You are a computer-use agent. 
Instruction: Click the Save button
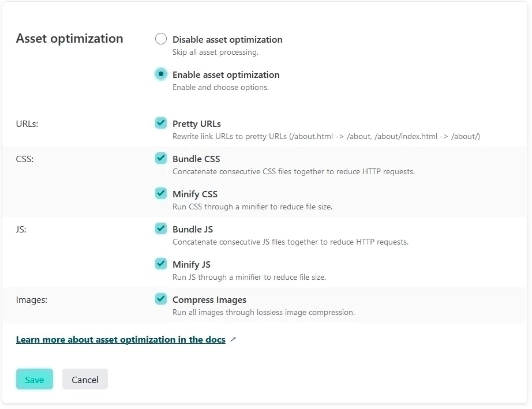tap(34, 379)
